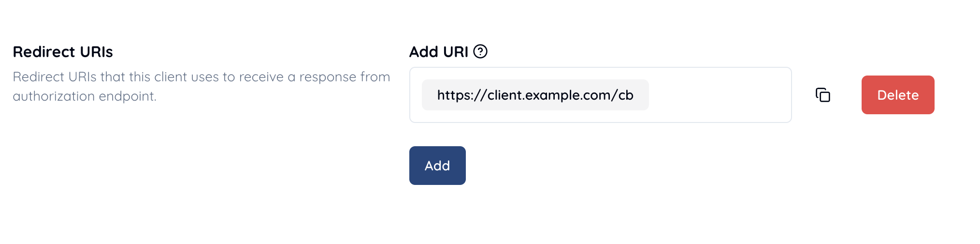Hit the overlapping-squares copy icon
This screenshot has height=244, width=980.
[822, 95]
